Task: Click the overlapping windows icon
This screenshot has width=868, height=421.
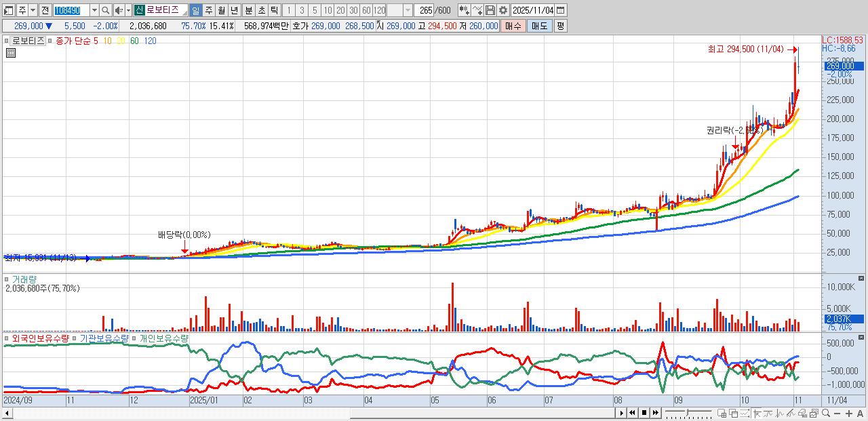Action: (733, 413)
